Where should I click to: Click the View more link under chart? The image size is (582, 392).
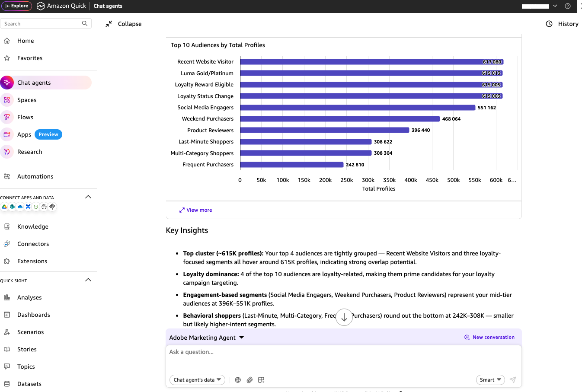click(196, 210)
